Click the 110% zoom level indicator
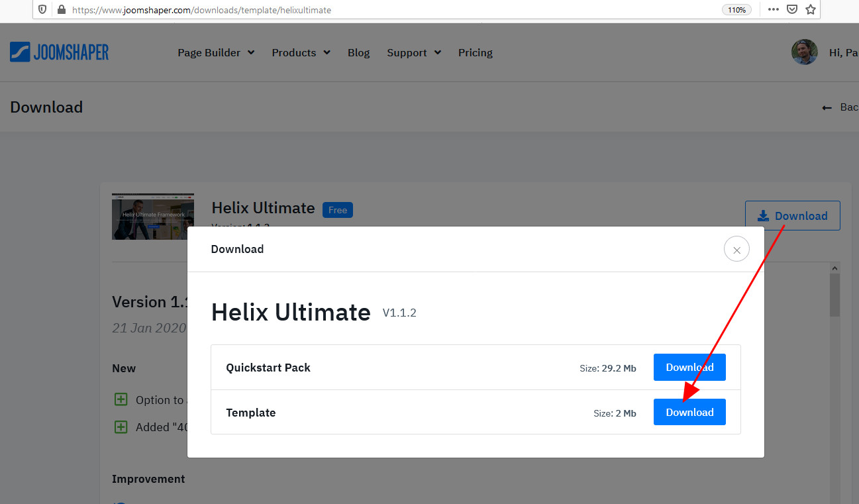Screen dimensions: 859x504 (737, 10)
